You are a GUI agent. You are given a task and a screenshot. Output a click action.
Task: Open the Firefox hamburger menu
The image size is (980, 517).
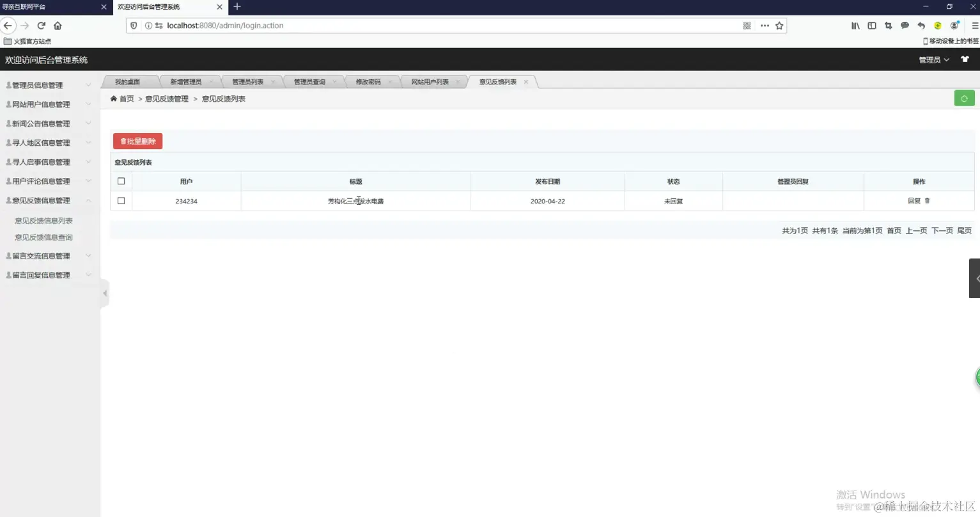click(975, 26)
